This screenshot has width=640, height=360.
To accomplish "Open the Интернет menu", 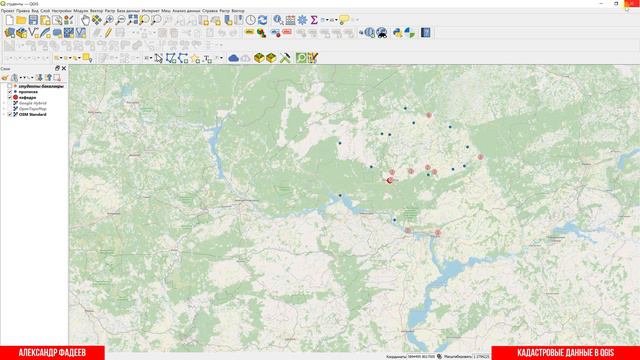I will pos(151,11).
